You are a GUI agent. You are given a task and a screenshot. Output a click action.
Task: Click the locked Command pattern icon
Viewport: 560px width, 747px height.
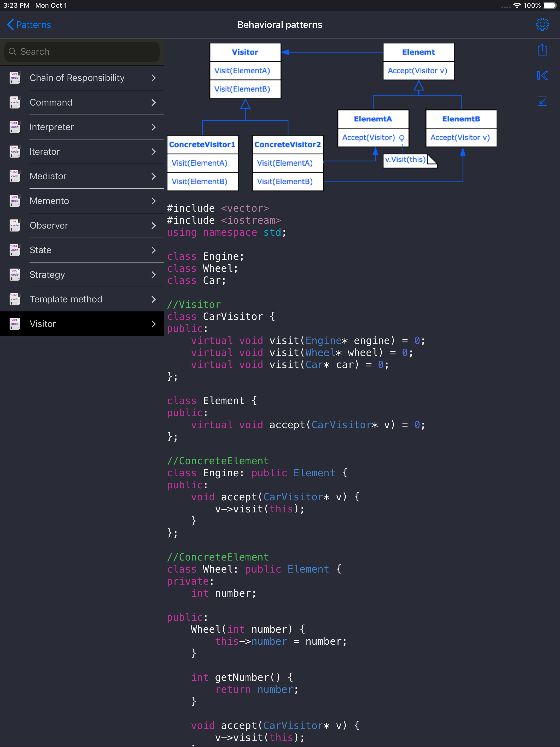click(14, 102)
